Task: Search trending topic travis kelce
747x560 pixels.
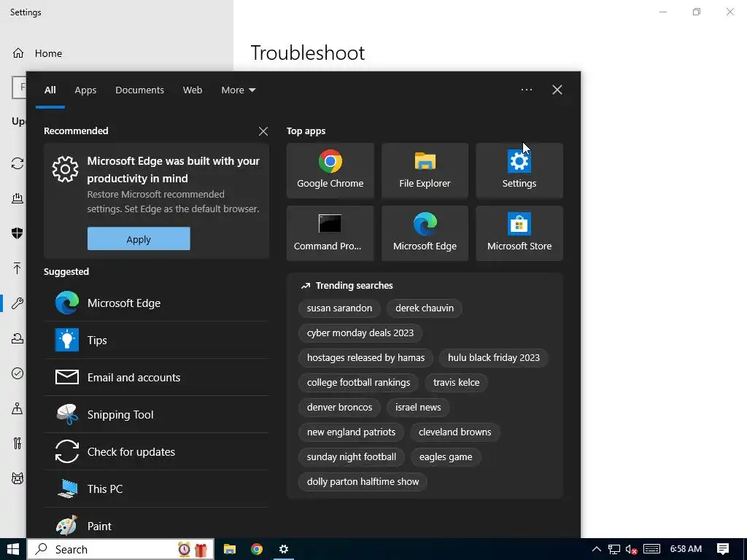Action: pyautogui.click(x=456, y=382)
